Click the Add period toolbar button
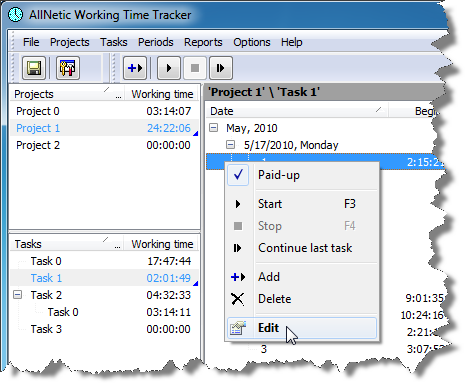Screen dimensions: 465x383 tap(135, 68)
